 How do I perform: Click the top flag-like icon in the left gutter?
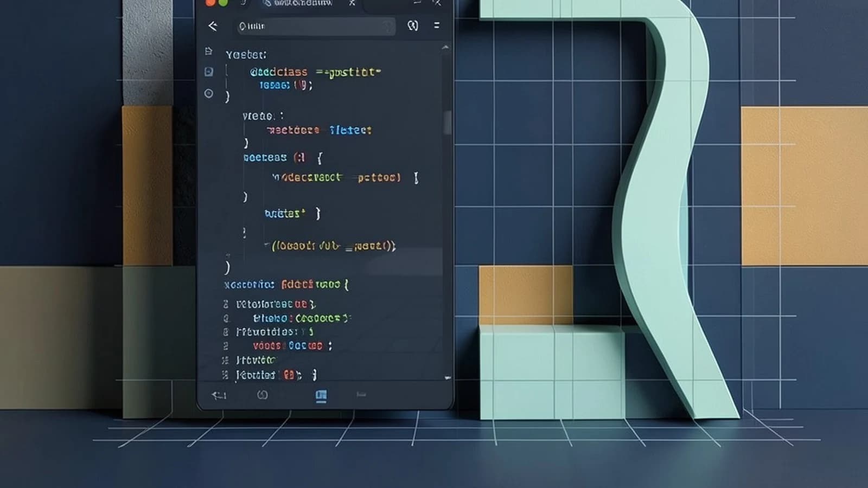209,52
